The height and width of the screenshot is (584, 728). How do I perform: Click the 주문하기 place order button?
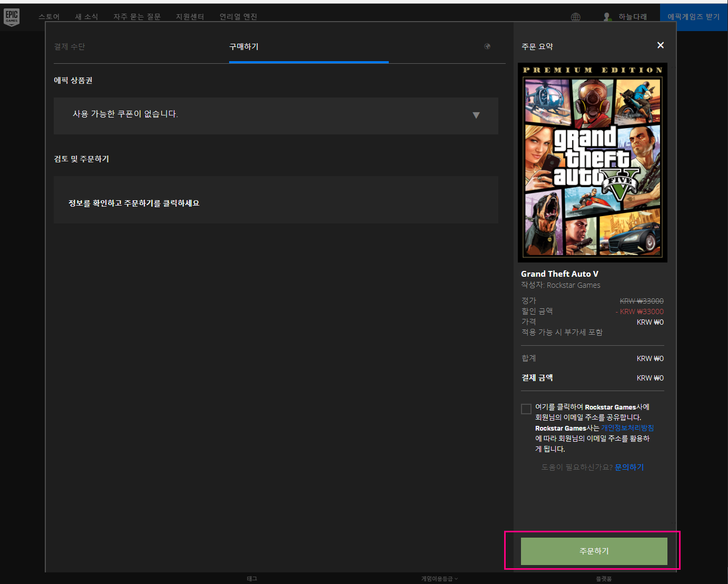tap(594, 551)
